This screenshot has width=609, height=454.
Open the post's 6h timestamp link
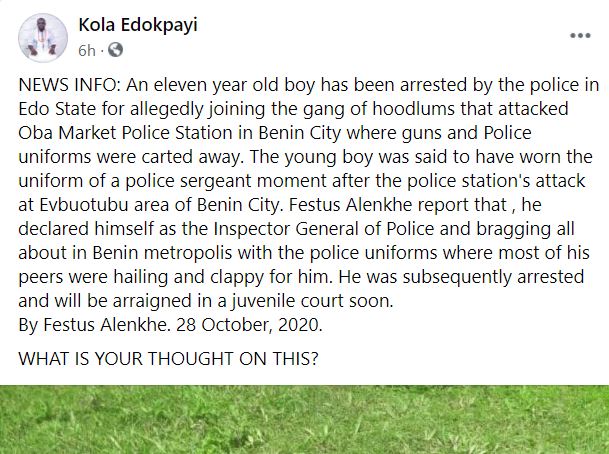[86, 49]
